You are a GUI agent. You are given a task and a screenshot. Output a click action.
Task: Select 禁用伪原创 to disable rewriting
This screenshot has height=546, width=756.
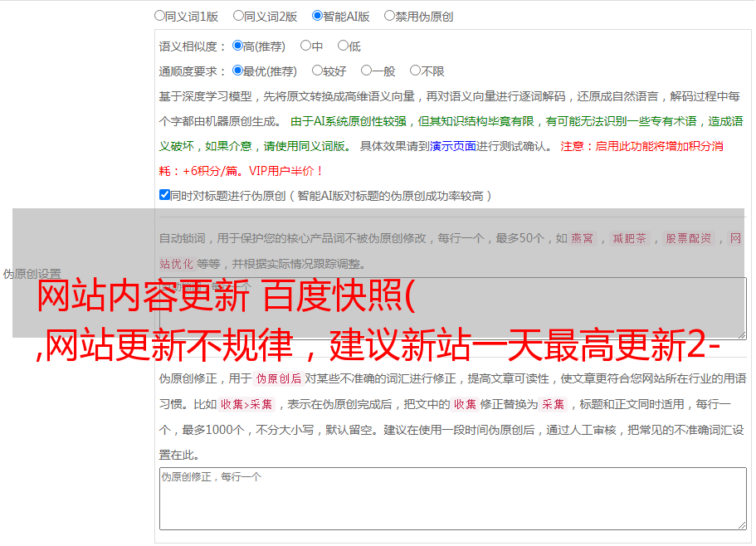[390, 16]
